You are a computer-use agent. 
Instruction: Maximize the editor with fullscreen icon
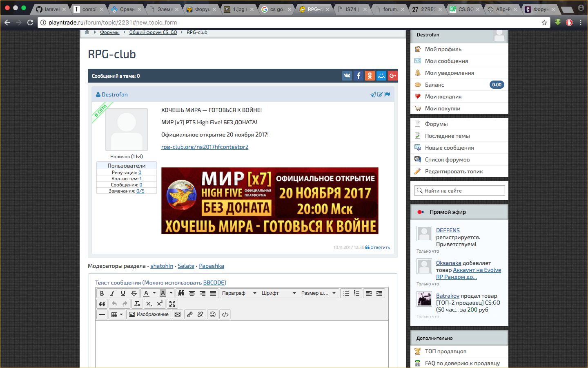click(172, 304)
